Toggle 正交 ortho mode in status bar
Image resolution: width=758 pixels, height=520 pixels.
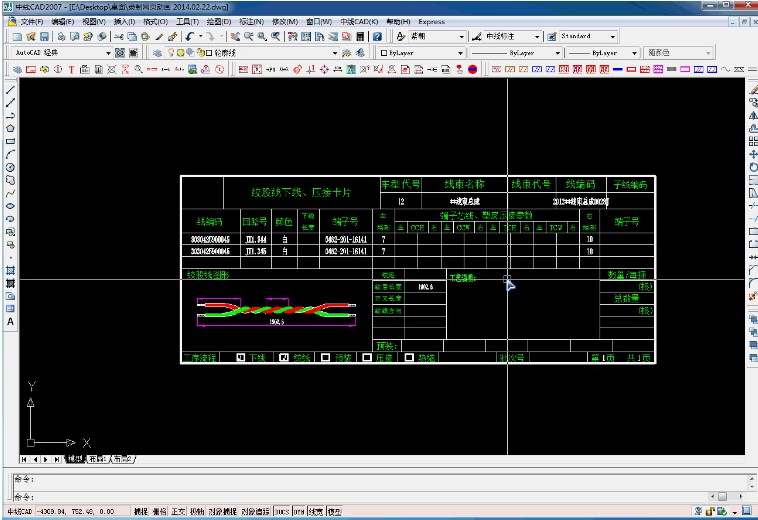pyautogui.click(x=176, y=511)
